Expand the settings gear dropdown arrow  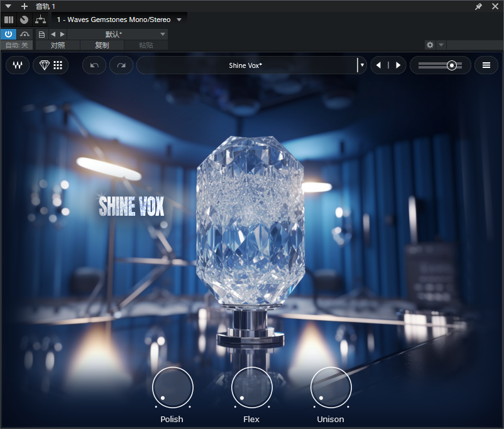pos(441,45)
